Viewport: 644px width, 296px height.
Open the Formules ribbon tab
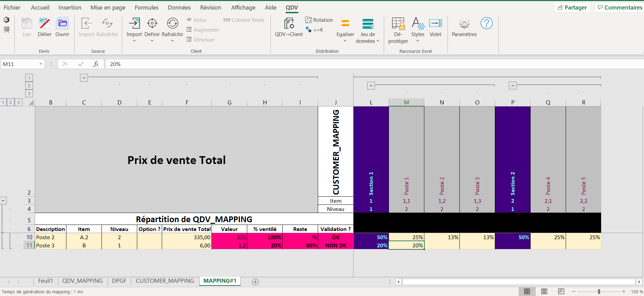tap(146, 7)
